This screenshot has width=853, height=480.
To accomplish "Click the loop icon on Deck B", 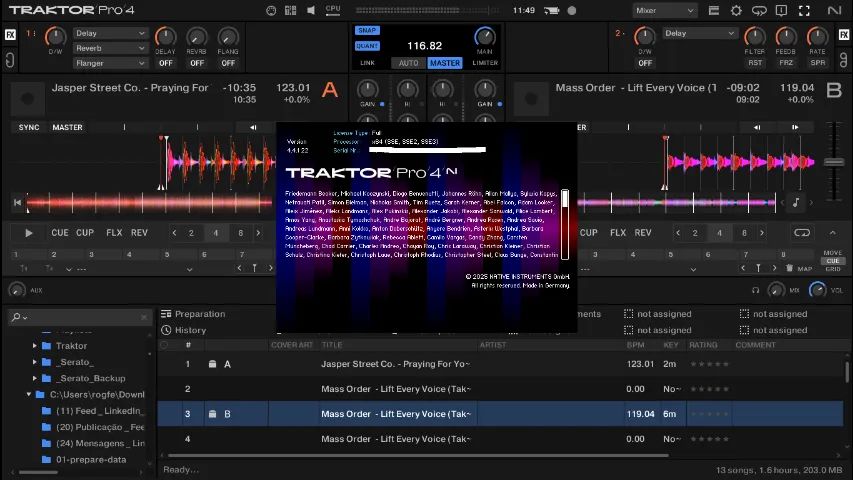I will click(802, 233).
